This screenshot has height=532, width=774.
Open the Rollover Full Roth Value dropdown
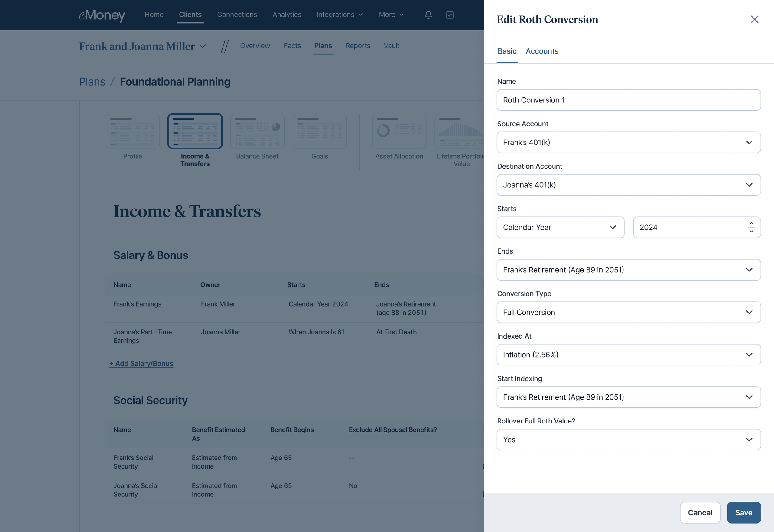(629, 439)
